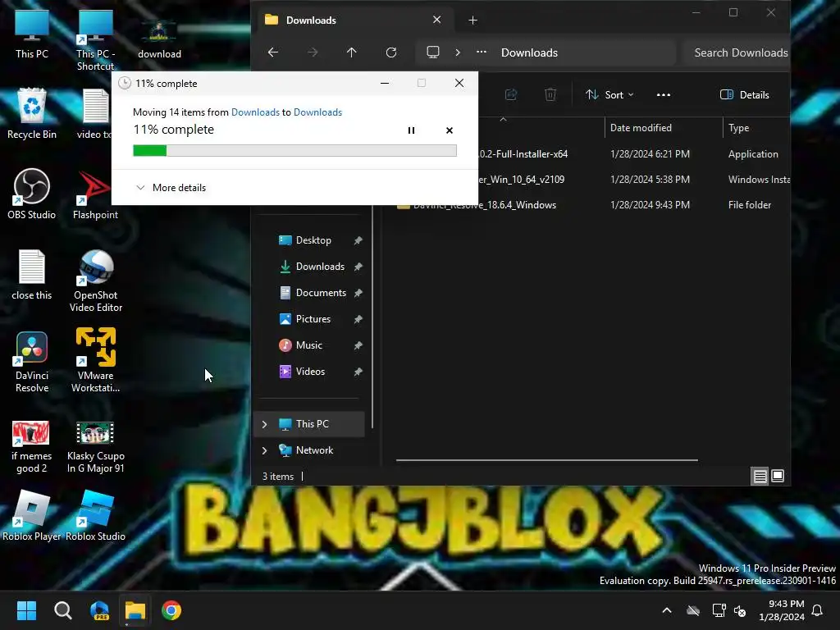Switch to details list view

coord(760,476)
